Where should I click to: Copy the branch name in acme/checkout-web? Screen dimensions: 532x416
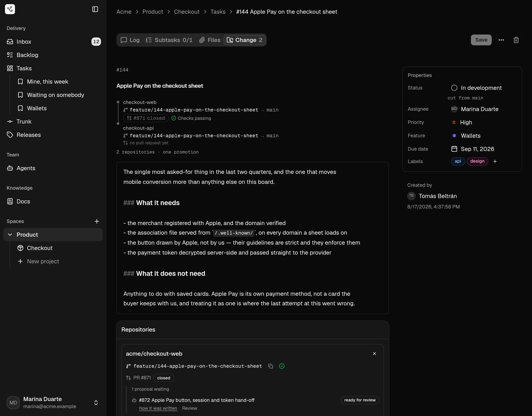tap(270, 366)
